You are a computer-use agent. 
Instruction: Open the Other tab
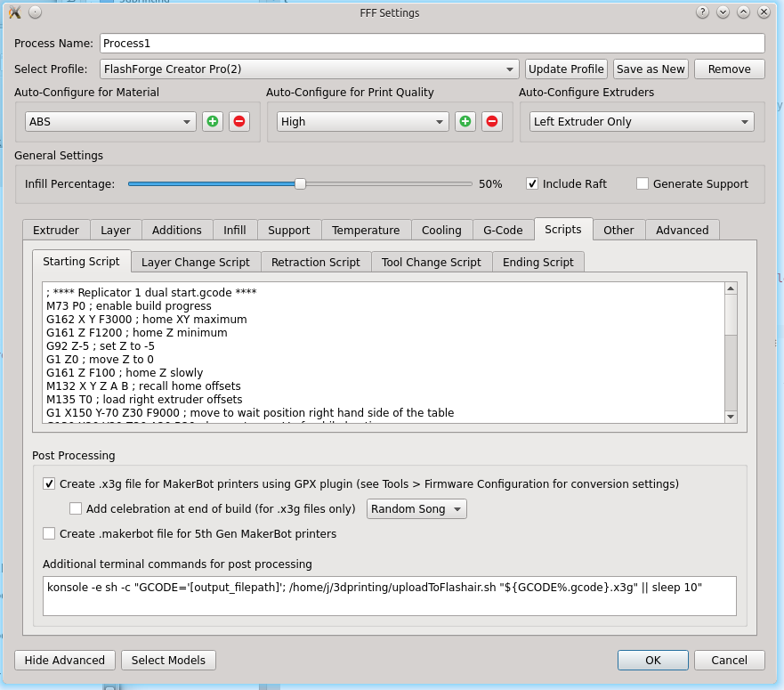point(618,231)
